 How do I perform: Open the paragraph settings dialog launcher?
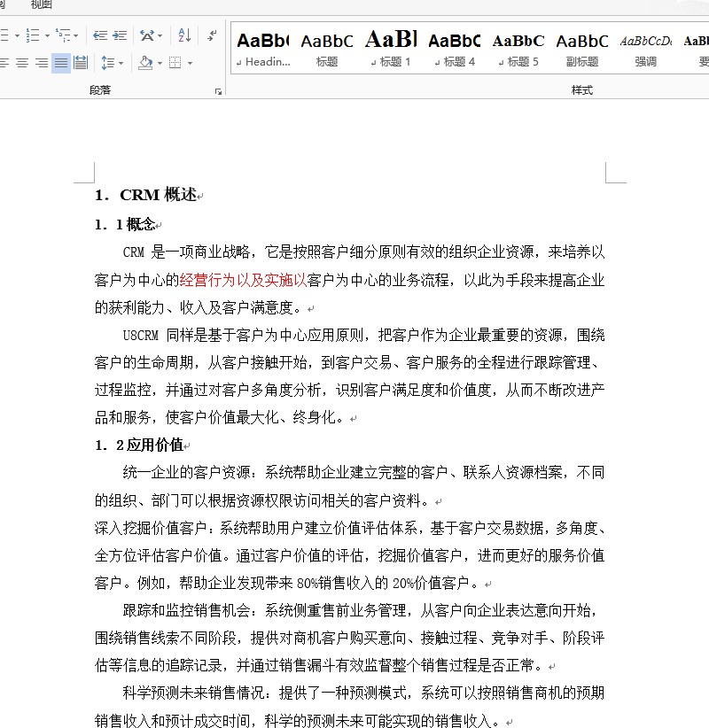pyautogui.click(x=218, y=91)
